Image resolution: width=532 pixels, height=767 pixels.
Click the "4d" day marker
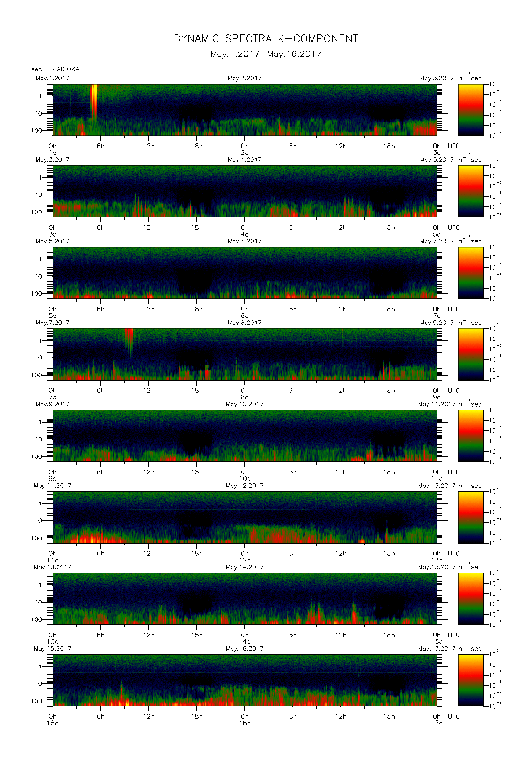click(x=245, y=234)
